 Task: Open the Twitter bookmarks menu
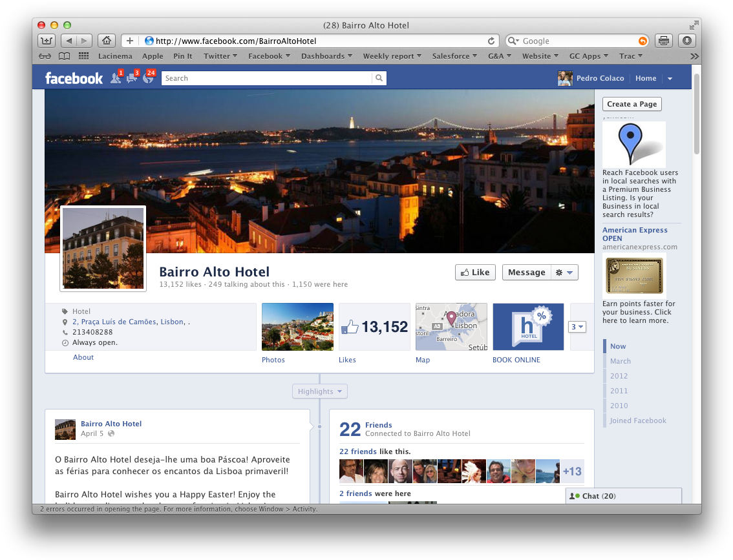220,56
